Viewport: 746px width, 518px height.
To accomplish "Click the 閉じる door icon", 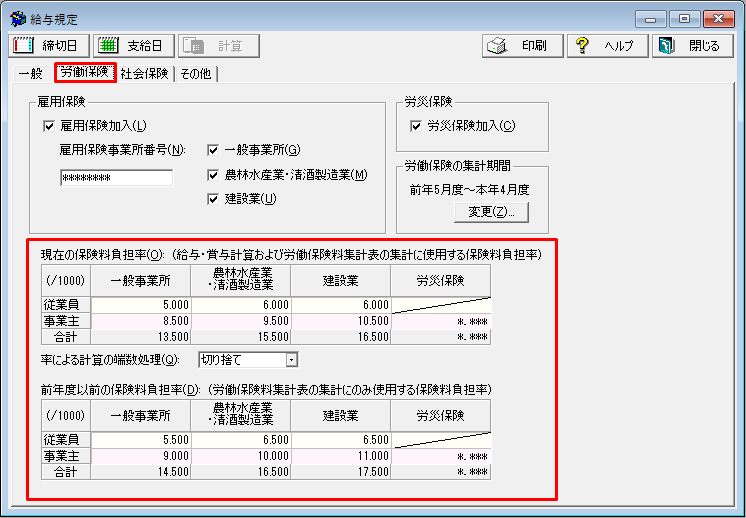I will pos(667,46).
